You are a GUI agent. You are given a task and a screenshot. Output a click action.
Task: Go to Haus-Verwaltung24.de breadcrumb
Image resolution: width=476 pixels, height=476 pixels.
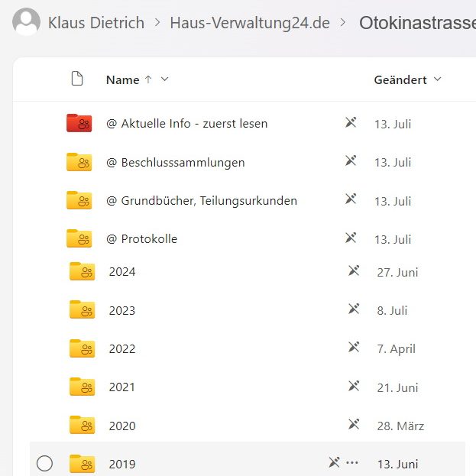point(250,23)
